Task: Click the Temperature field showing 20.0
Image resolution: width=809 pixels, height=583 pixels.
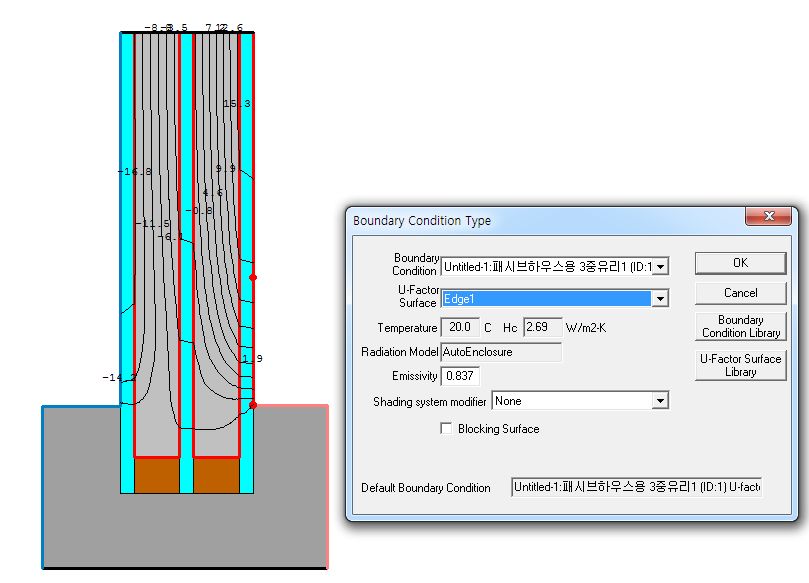Action: point(459,327)
